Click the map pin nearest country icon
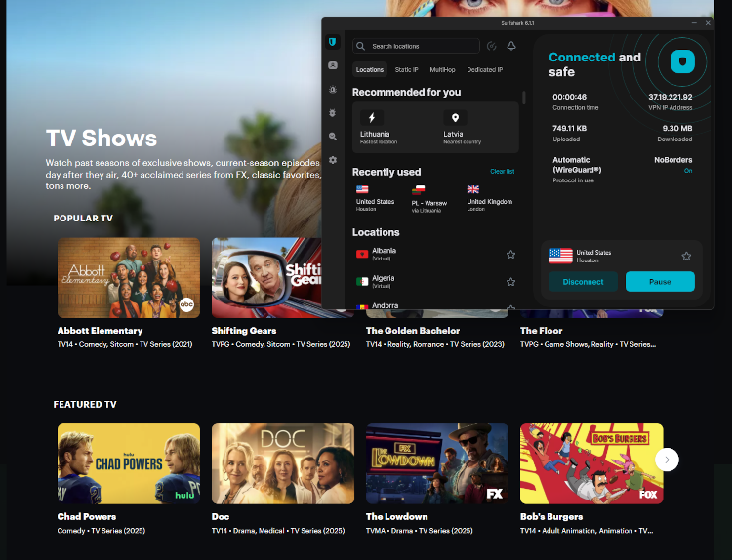The height and width of the screenshot is (560, 732). [455, 118]
